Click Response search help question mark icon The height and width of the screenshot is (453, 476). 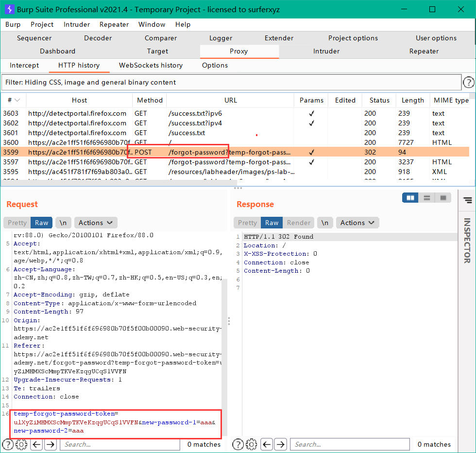(238, 444)
